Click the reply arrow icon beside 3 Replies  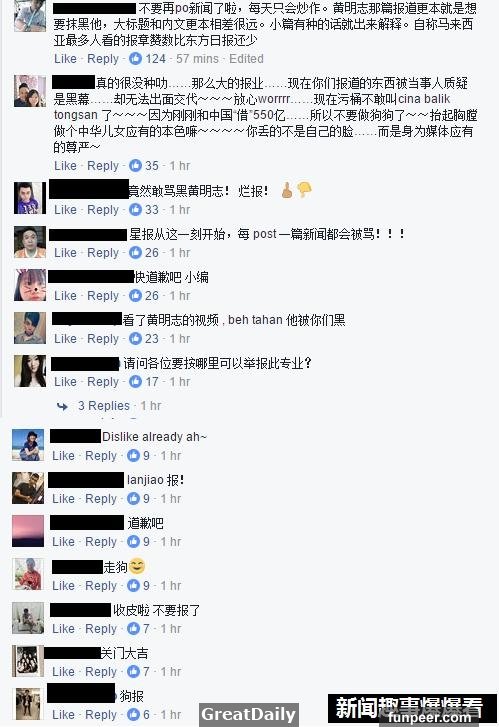(62, 406)
